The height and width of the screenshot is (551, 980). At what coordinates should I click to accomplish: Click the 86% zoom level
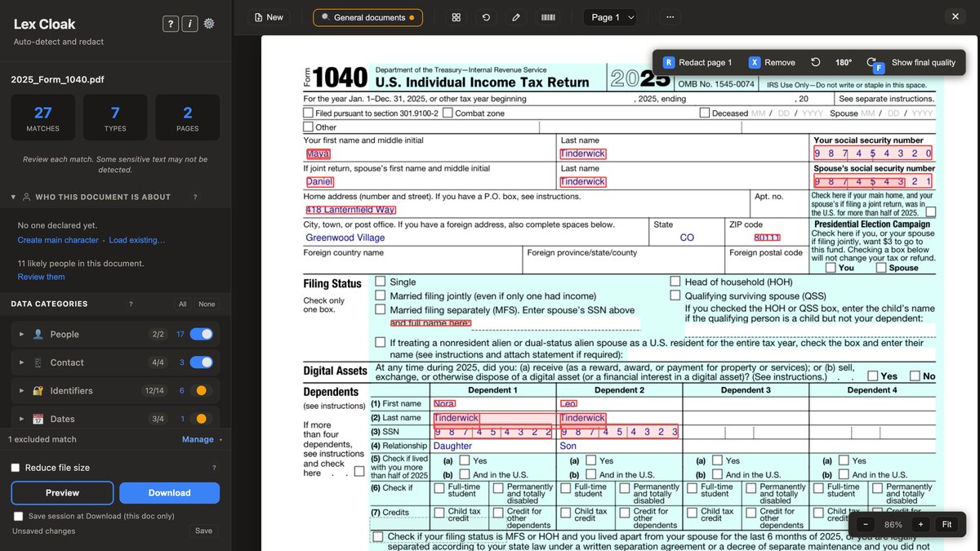893,525
